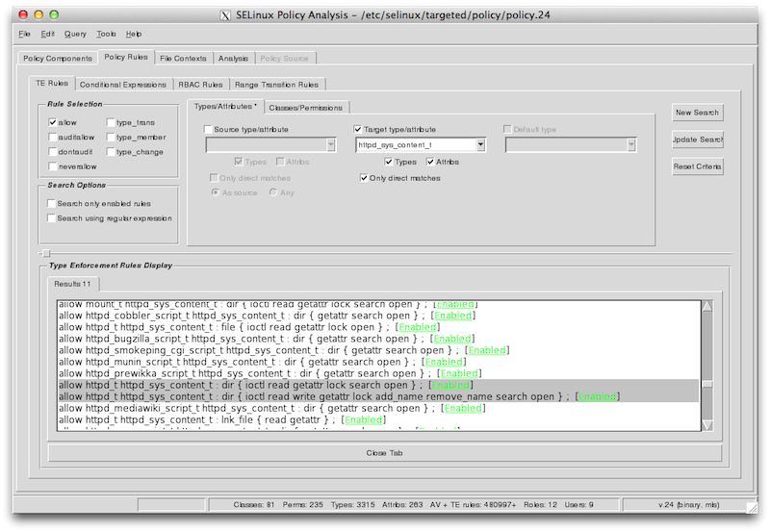
Task: Open the httpd_sys_content_t target type dropdown
Action: point(478,144)
